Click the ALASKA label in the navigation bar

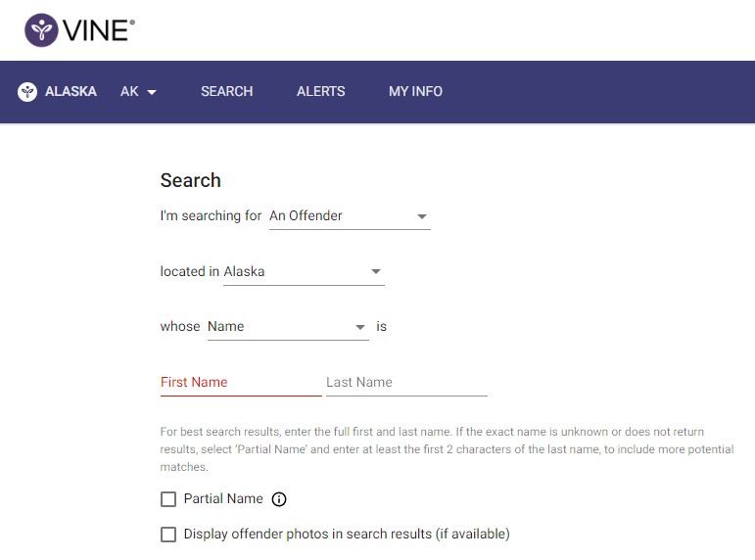point(71,92)
